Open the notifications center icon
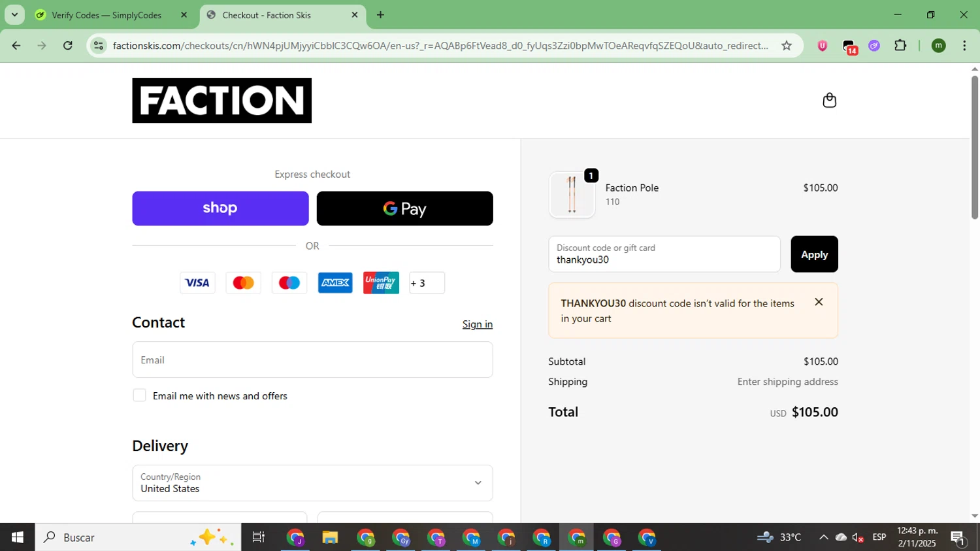The width and height of the screenshot is (980, 551). [958, 538]
